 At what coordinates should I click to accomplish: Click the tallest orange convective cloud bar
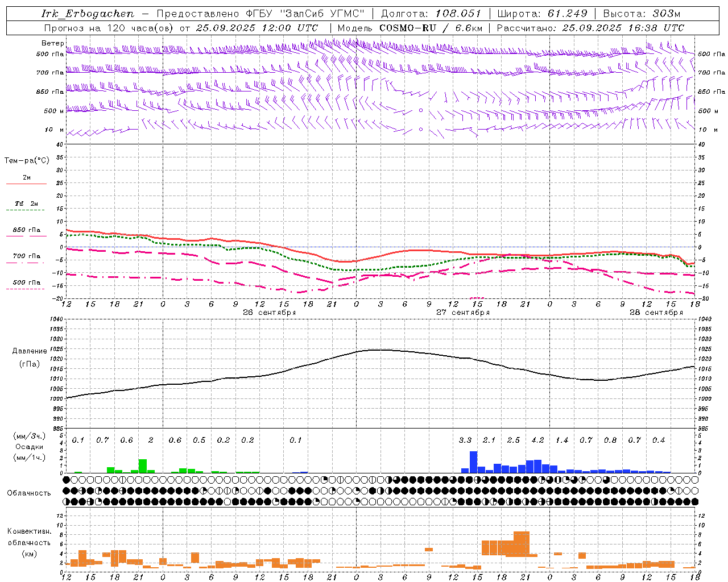[x=522, y=544]
